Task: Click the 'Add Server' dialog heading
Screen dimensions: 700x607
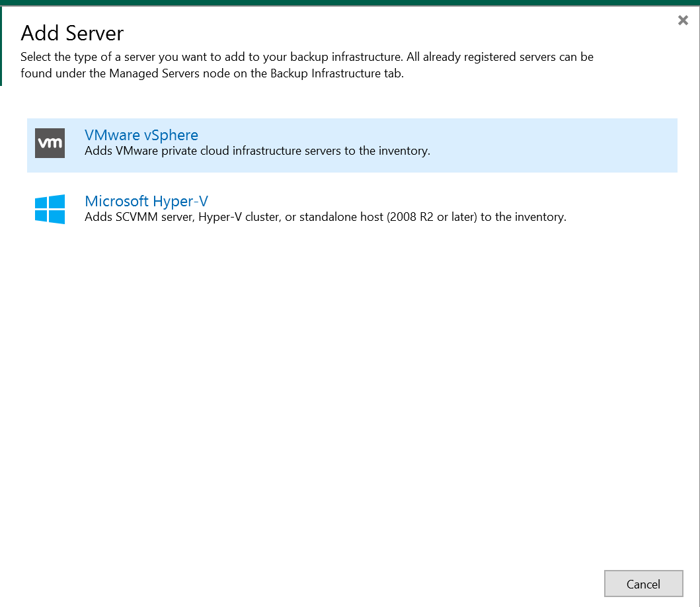Action: coord(72,33)
